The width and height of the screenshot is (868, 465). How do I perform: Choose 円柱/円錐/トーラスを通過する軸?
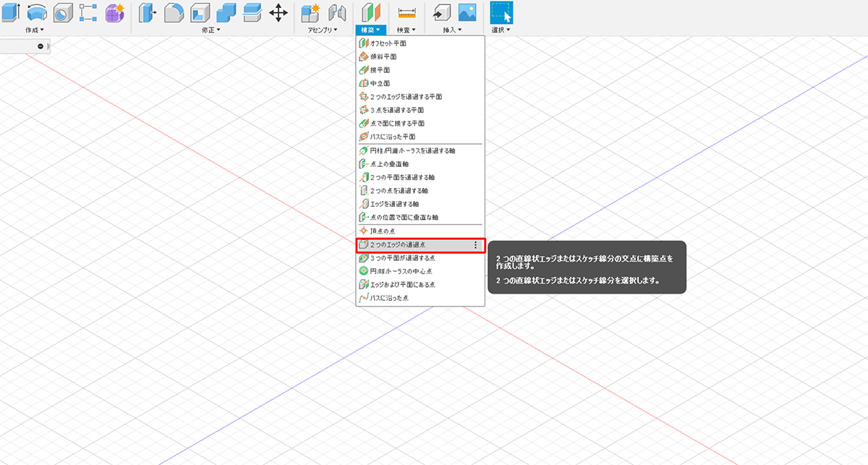pos(420,150)
